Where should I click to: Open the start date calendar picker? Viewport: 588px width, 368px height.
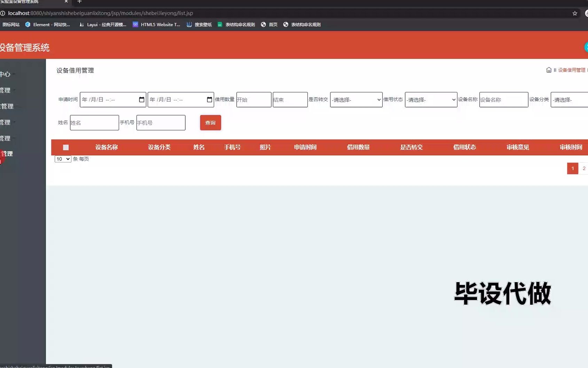tap(141, 99)
